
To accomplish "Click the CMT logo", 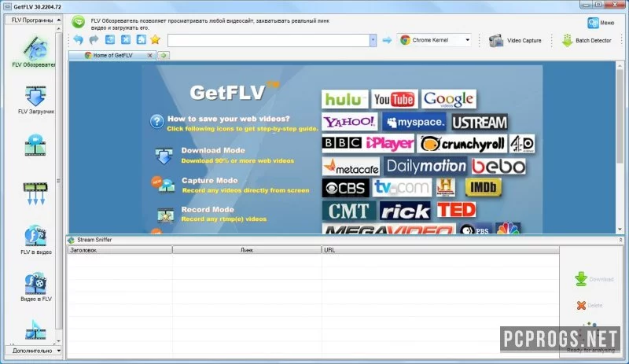I will pyautogui.click(x=348, y=211).
